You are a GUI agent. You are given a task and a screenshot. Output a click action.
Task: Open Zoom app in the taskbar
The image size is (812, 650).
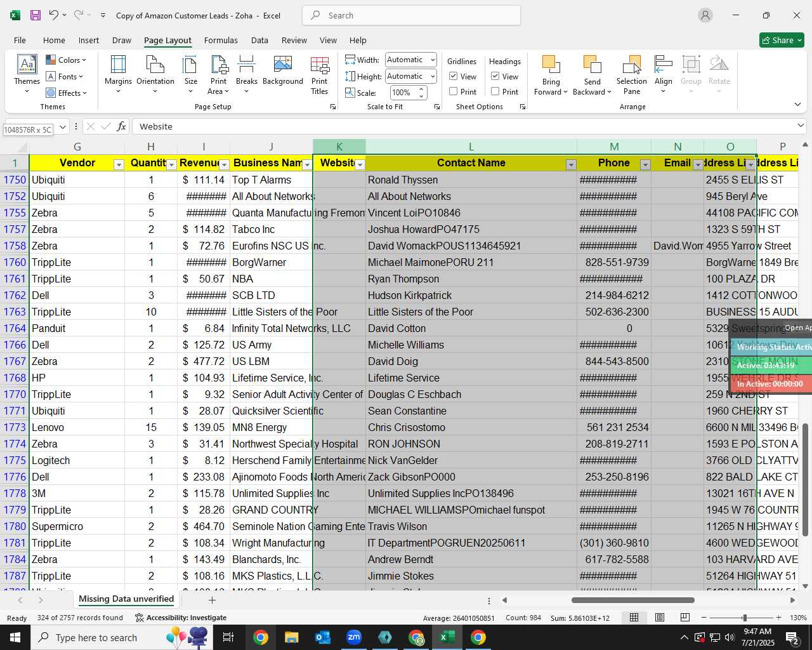click(354, 637)
